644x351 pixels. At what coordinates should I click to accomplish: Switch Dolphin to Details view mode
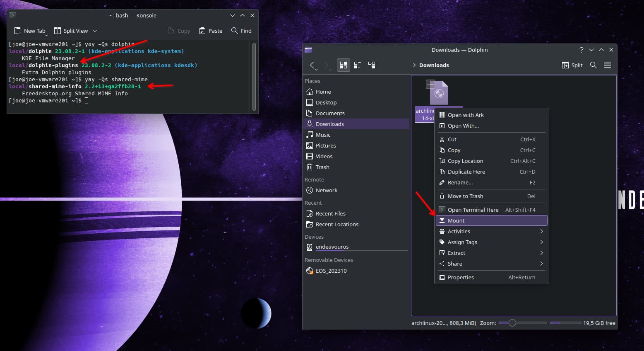pyautogui.click(x=372, y=65)
